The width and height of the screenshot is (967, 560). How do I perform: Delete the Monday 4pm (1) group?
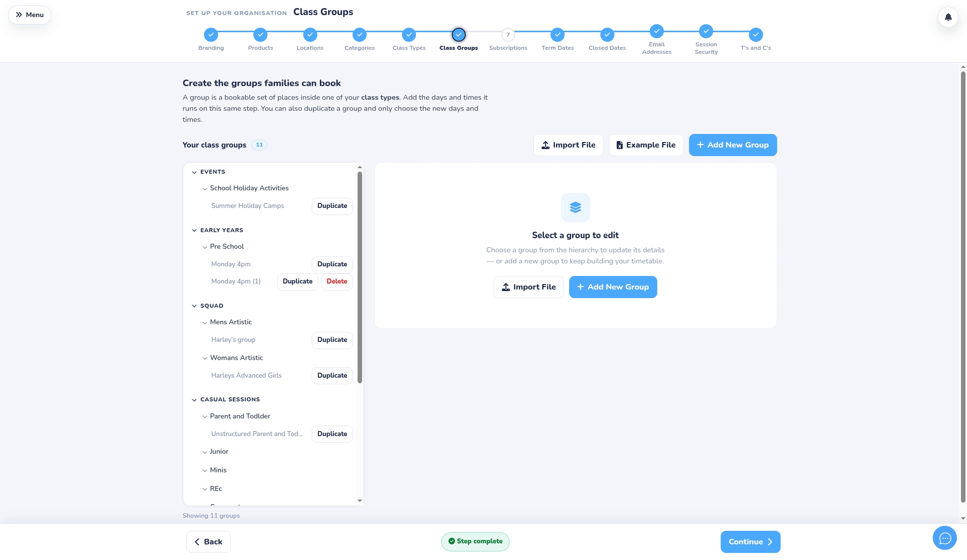(337, 282)
